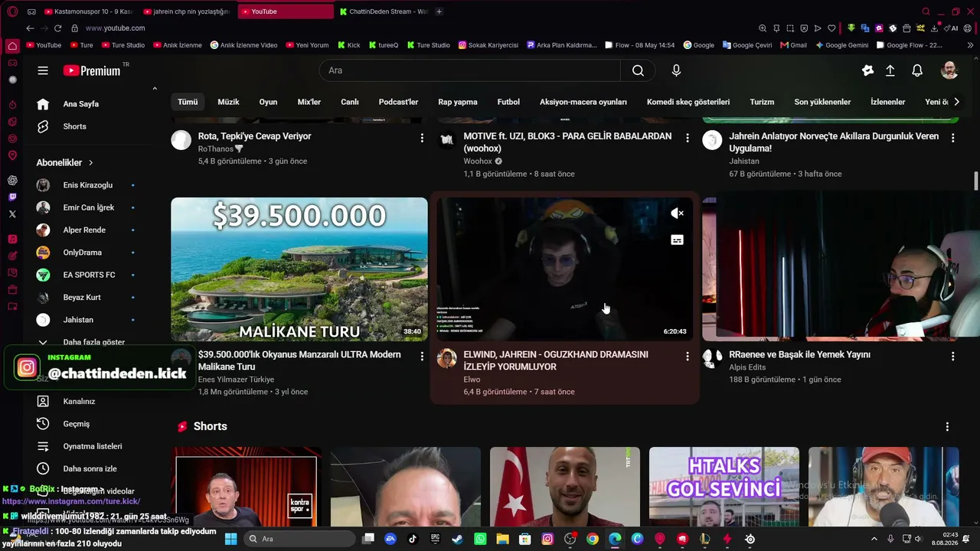
Task: Click the search magnifier button
Action: (x=638, y=70)
